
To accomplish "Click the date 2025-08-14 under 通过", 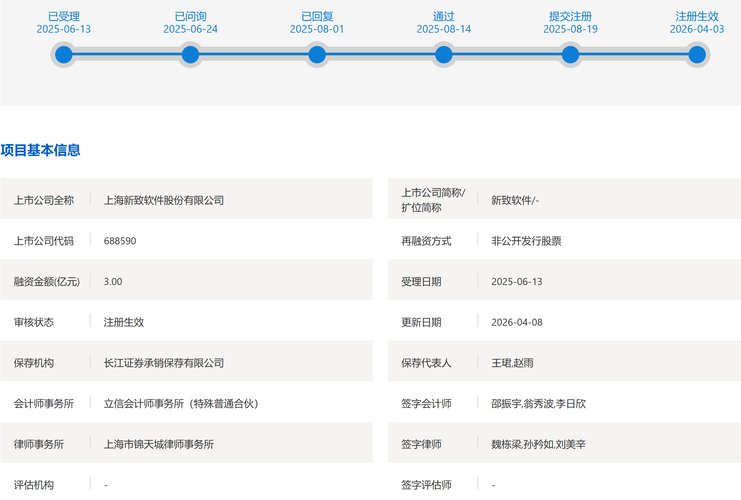I will tap(444, 29).
